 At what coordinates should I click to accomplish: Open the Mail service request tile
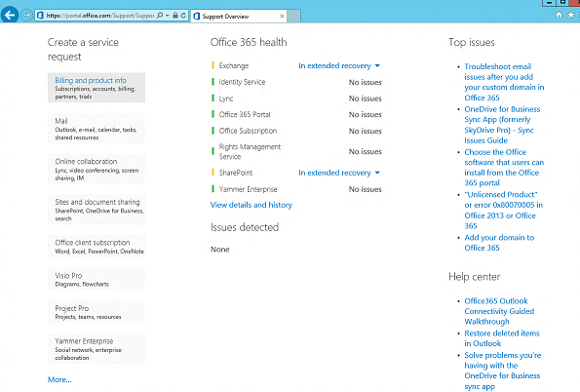pos(97,129)
